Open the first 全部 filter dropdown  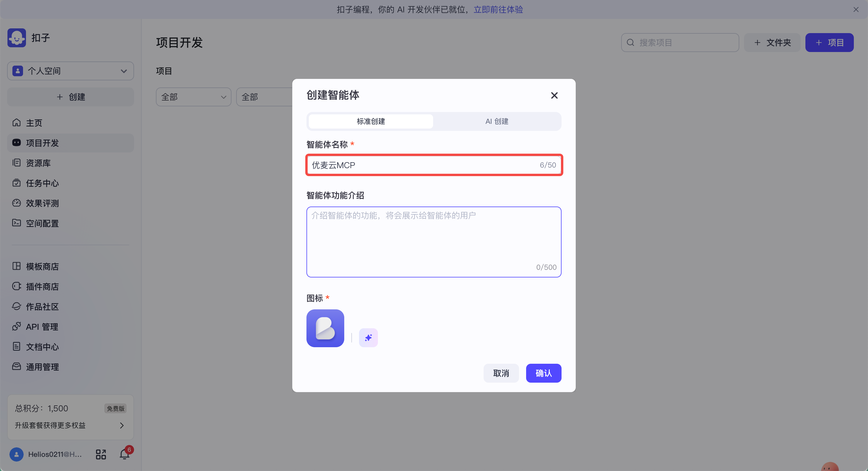tap(193, 97)
